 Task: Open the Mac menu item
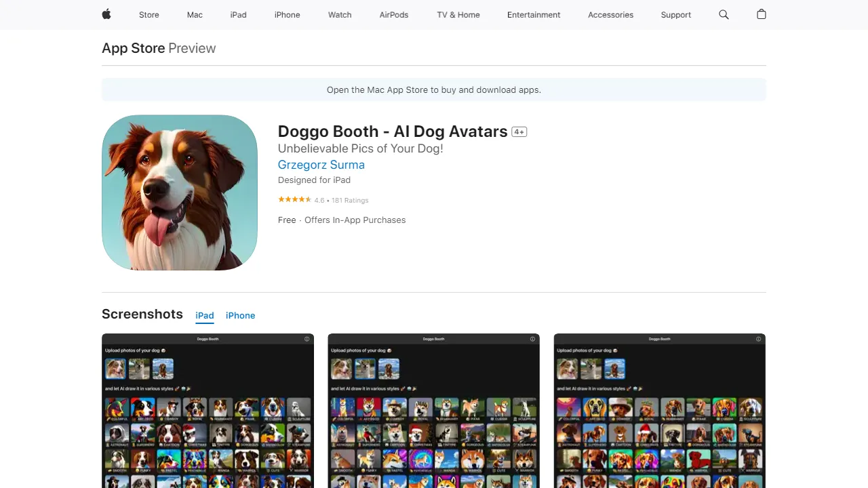195,15
